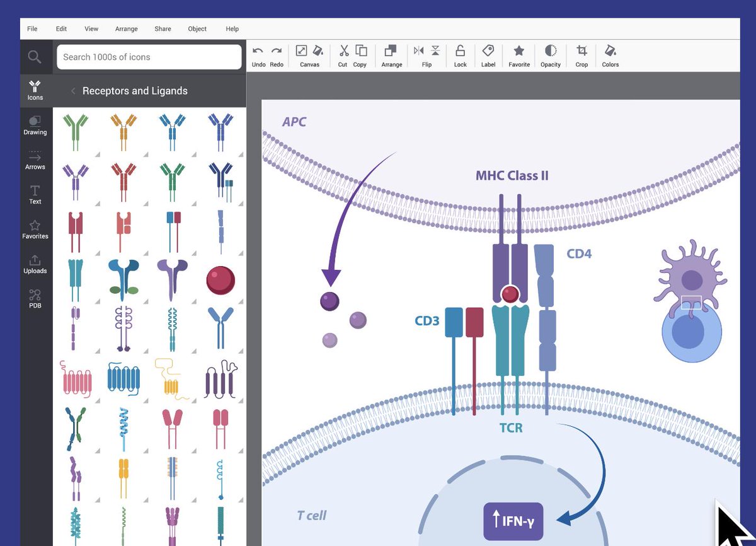Viewport: 756px width, 546px height.
Task: Click the Undo toolbar button
Action: [x=258, y=55]
